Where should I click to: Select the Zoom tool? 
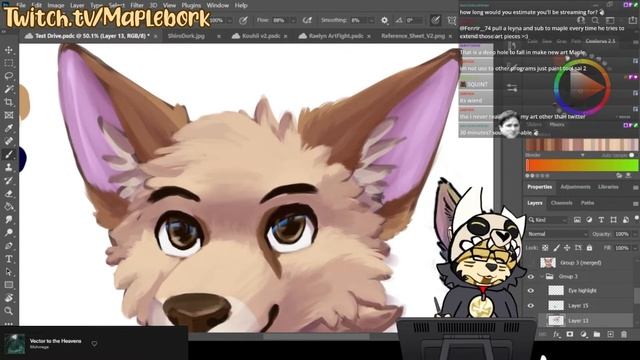click(9, 311)
